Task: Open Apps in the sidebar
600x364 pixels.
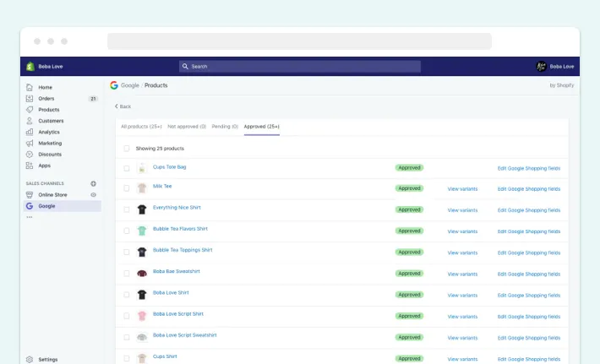Action: click(x=45, y=166)
